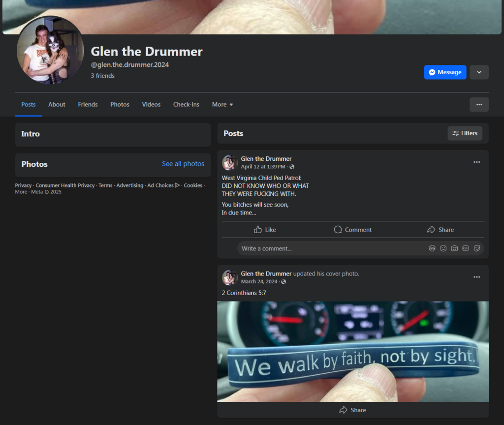Share the cover photo post

(352, 410)
